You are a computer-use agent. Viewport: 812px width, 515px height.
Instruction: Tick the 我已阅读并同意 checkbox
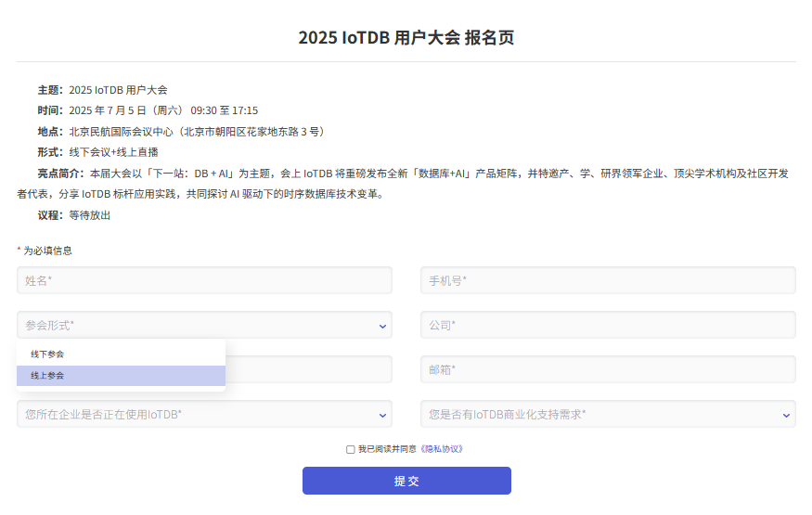[x=351, y=449]
